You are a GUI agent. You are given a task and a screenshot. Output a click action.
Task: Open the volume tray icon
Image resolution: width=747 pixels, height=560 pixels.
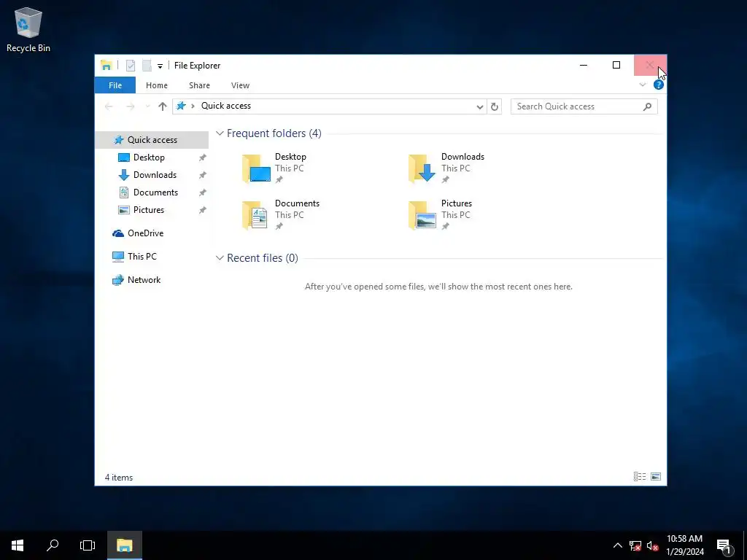pyautogui.click(x=653, y=545)
